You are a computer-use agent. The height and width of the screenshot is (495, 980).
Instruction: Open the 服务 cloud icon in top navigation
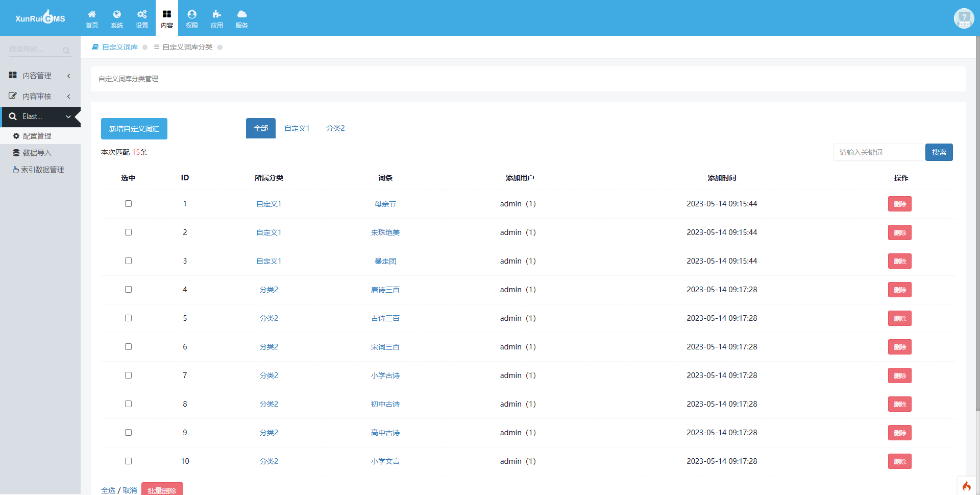242,14
